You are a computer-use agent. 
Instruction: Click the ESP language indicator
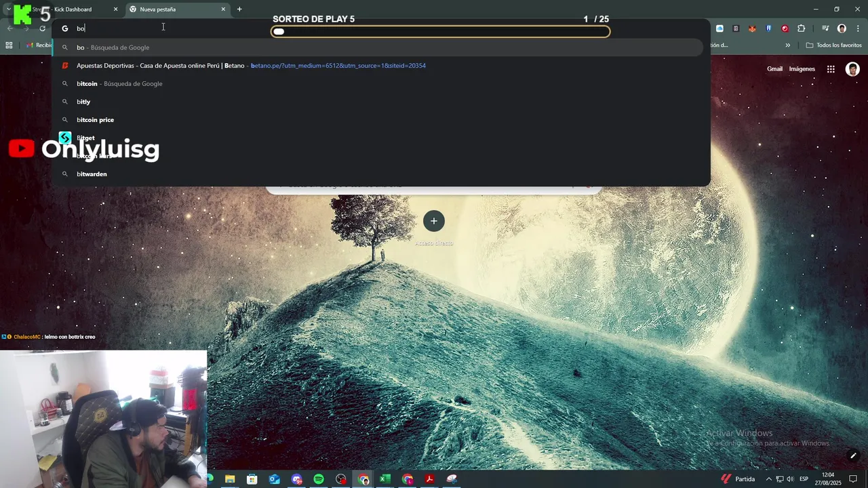pos(804,479)
